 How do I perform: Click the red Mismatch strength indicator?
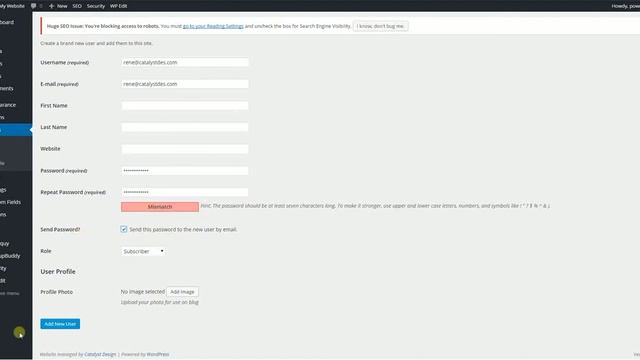pos(160,207)
